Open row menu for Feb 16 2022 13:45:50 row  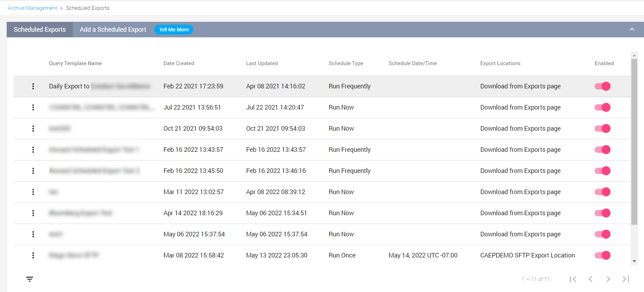pos(33,171)
